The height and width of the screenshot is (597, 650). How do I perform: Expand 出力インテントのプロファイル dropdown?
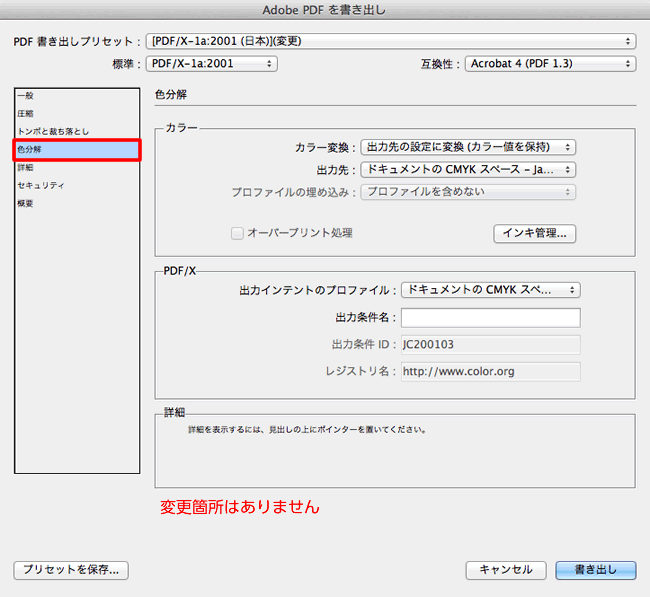point(490,290)
